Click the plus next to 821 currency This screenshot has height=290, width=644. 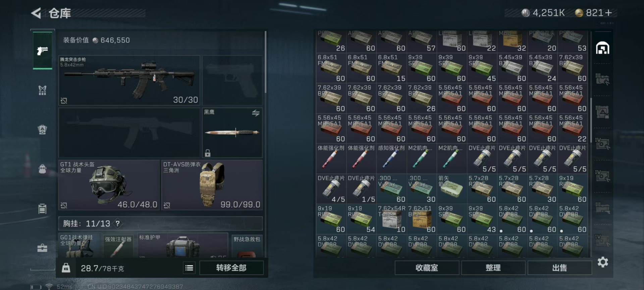coord(609,13)
